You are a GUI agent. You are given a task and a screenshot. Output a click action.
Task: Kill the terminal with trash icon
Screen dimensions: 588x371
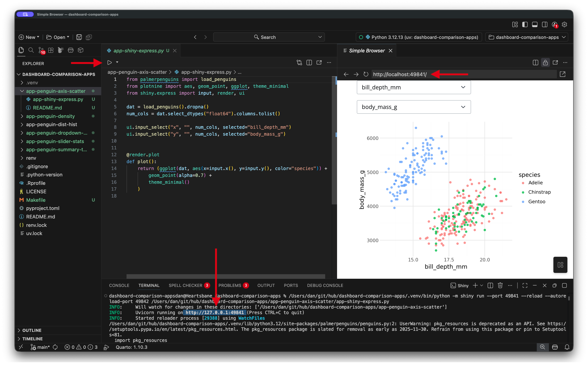click(x=500, y=285)
